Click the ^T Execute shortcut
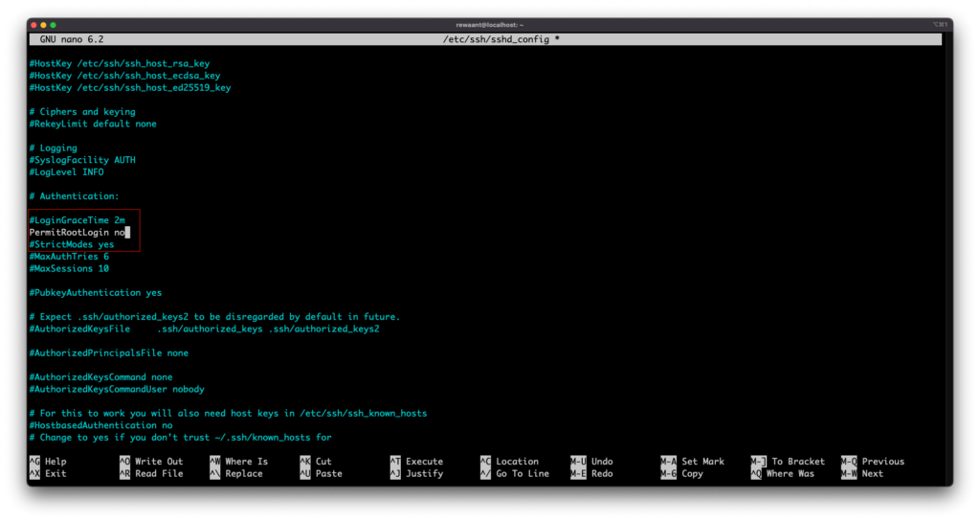 416,462
